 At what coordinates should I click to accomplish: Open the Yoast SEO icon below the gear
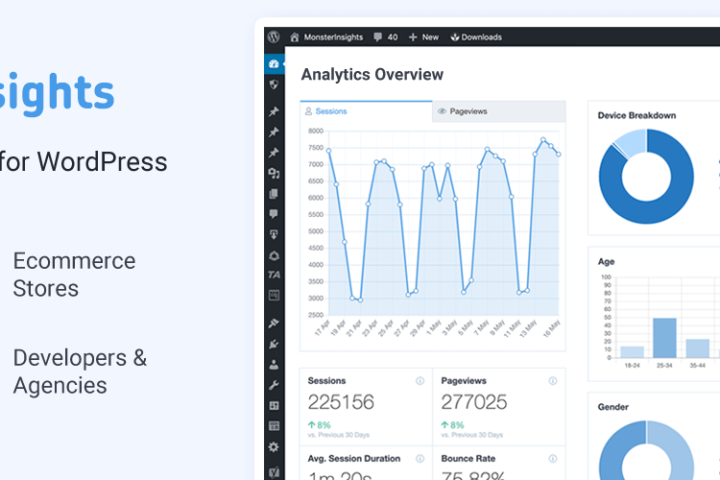[274, 472]
